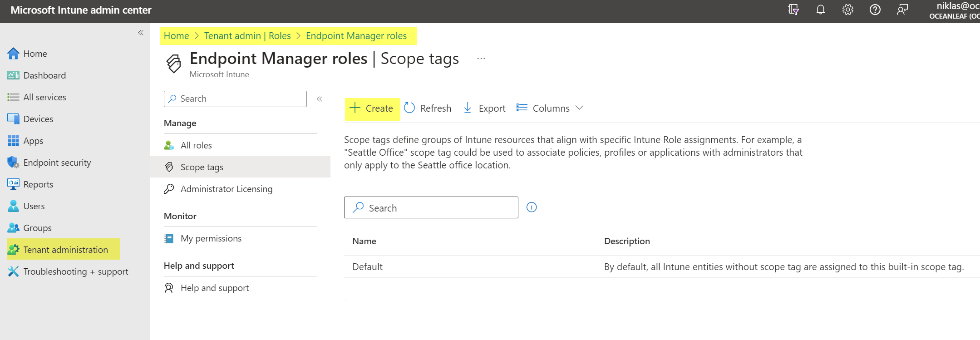Open the notifications bell icon
This screenshot has width=980, height=340.
pos(820,10)
